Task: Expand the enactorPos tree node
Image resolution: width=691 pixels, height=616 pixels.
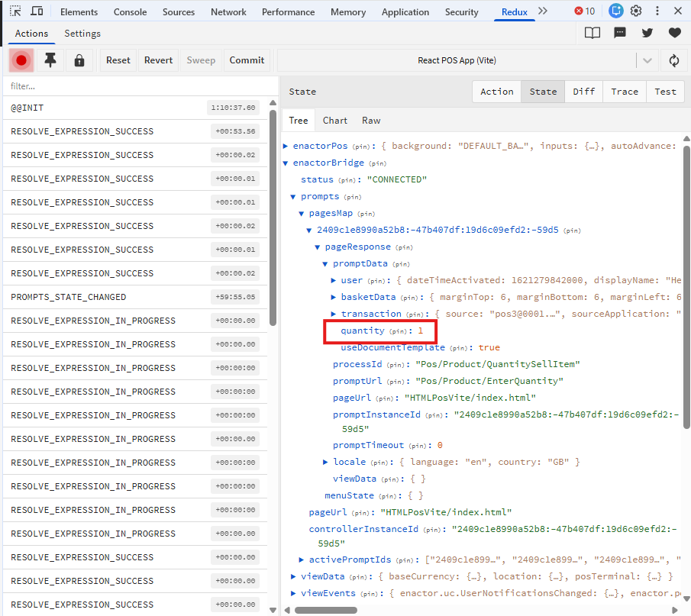Action: (x=286, y=146)
